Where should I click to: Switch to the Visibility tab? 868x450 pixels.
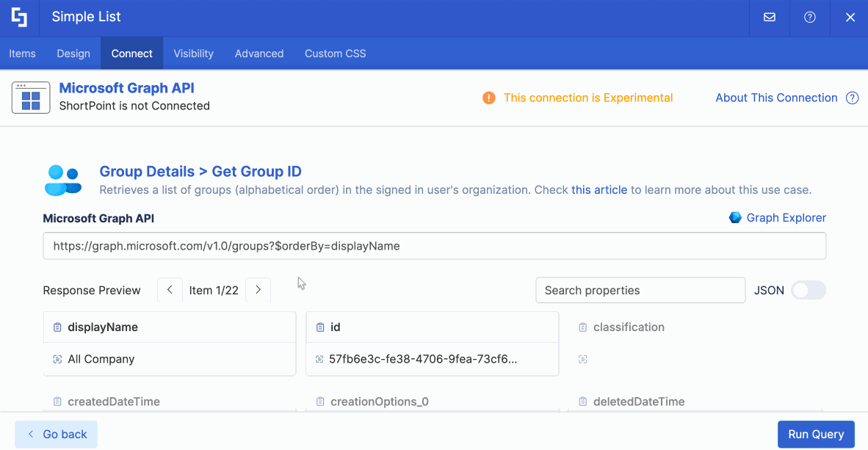point(193,53)
